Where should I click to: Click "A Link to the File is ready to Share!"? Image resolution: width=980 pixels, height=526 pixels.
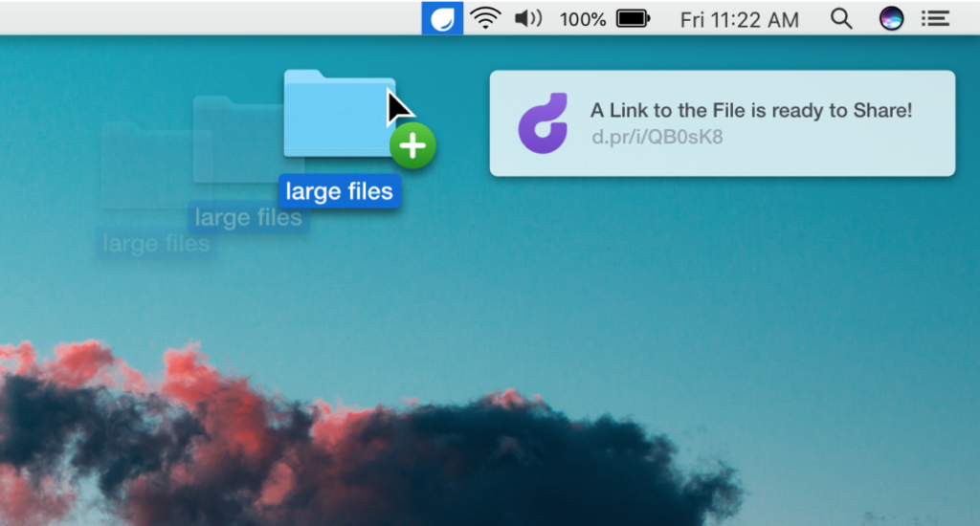(751, 111)
